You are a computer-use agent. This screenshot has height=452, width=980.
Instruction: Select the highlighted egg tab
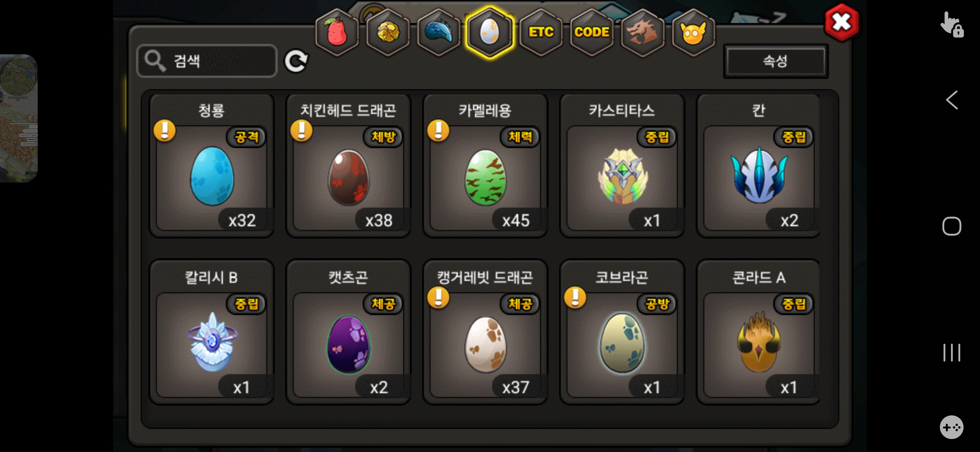tap(490, 33)
